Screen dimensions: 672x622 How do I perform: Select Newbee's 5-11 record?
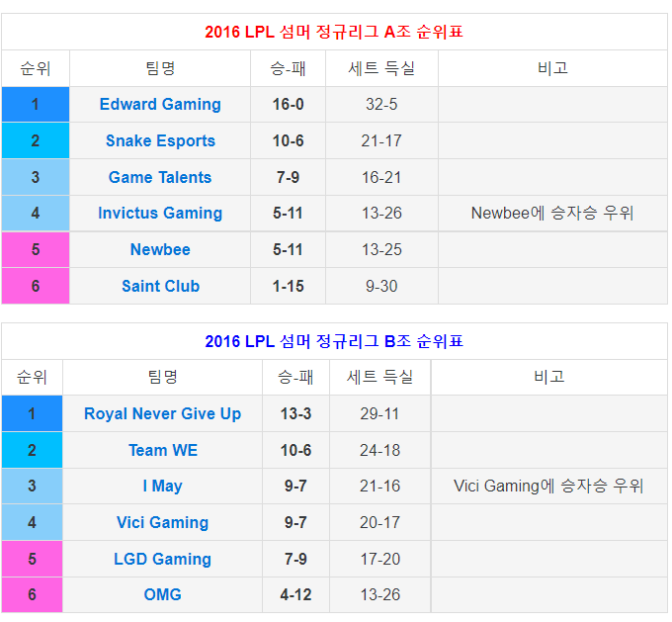[x=288, y=249]
